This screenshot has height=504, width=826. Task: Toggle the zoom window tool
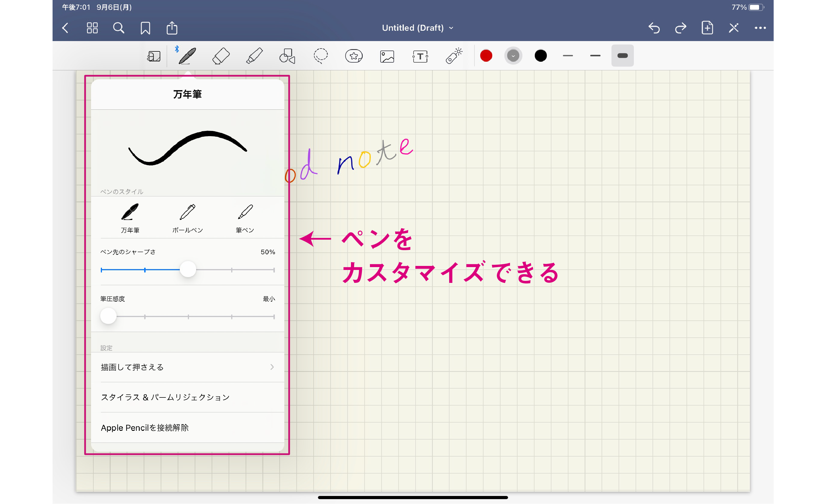point(154,56)
